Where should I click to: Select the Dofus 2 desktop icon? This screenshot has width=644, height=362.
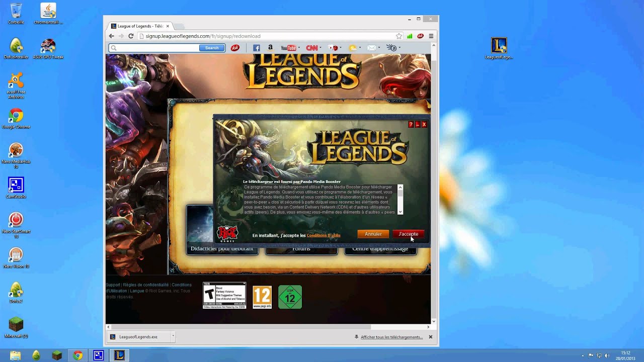tap(16, 293)
